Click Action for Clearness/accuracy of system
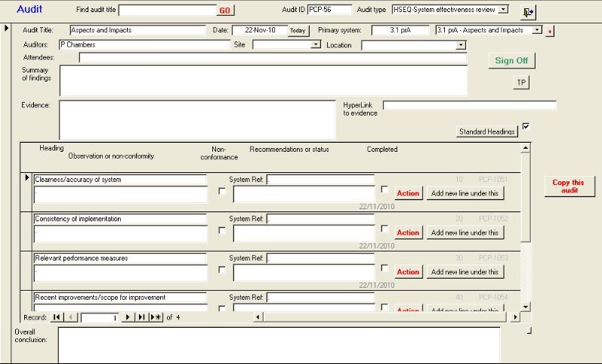The image size is (602, 364). (x=408, y=193)
